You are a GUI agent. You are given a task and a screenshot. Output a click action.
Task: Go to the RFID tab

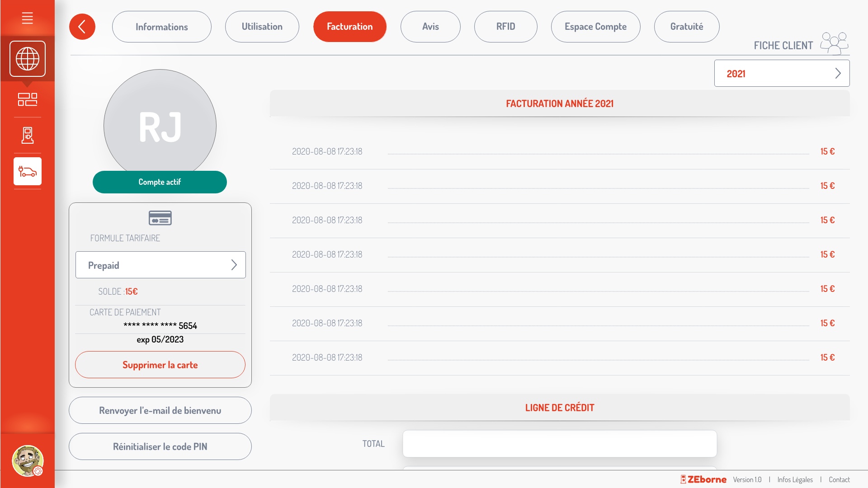505,27
